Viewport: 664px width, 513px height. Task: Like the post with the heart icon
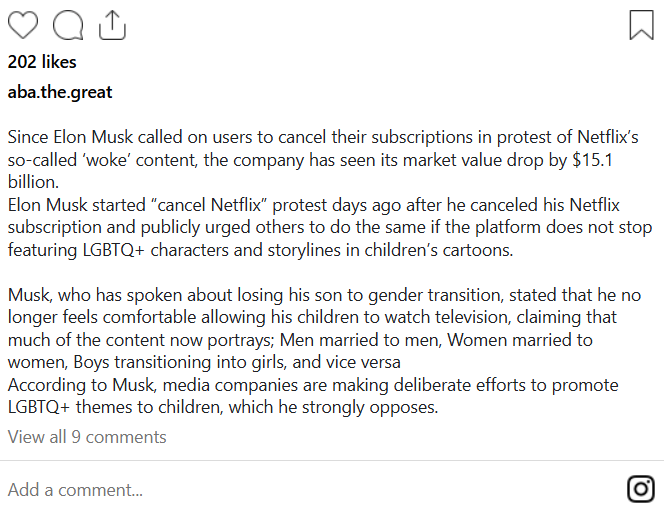23,25
